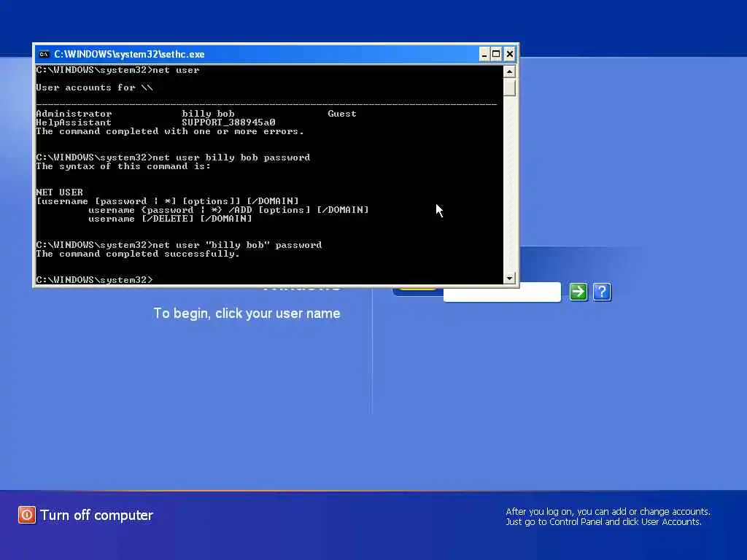Click the red Turn off computer icon
747x560 pixels.
point(27,515)
